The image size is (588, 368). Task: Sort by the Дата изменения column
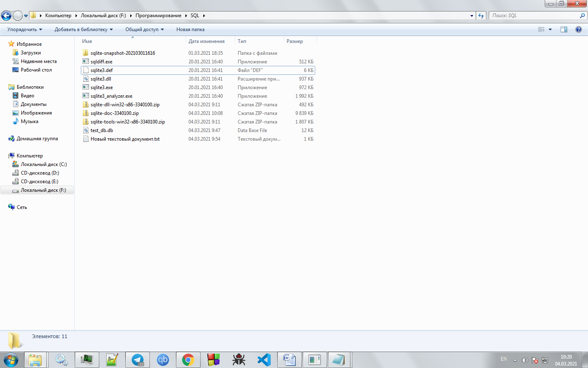point(211,41)
